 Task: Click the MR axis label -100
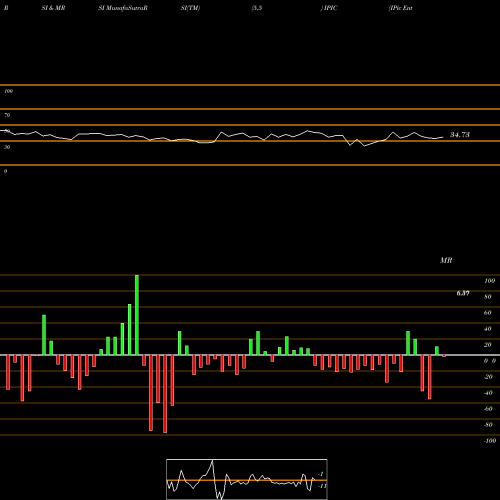click(x=490, y=441)
